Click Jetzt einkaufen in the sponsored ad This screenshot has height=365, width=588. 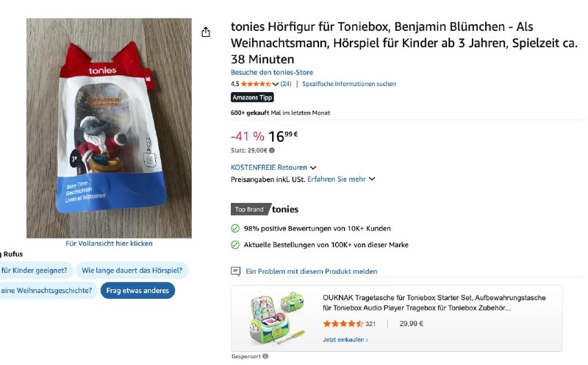coord(345,340)
